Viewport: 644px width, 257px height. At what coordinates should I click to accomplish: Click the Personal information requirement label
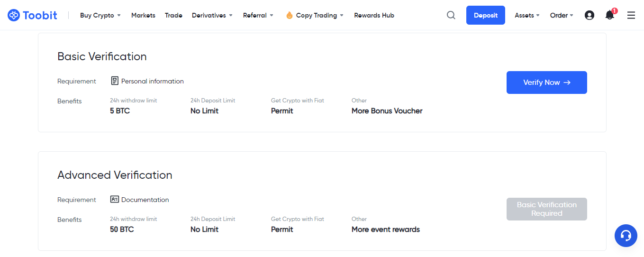click(x=153, y=81)
